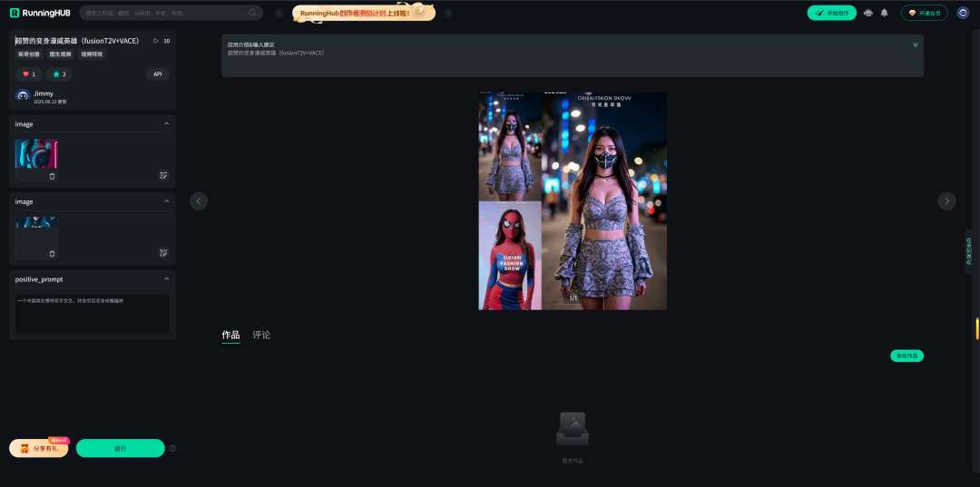The height and width of the screenshot is (487, 980).
Task: Click the info icon beside 运行
Action: pyautogui.click(x=172, y=448)
